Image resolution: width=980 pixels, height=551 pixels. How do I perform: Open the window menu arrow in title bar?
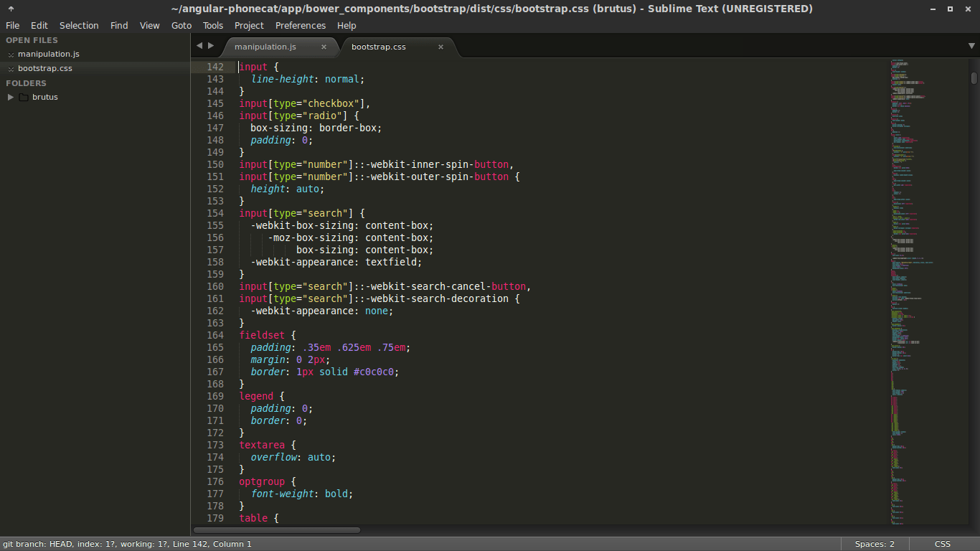[x=11, y=9]
